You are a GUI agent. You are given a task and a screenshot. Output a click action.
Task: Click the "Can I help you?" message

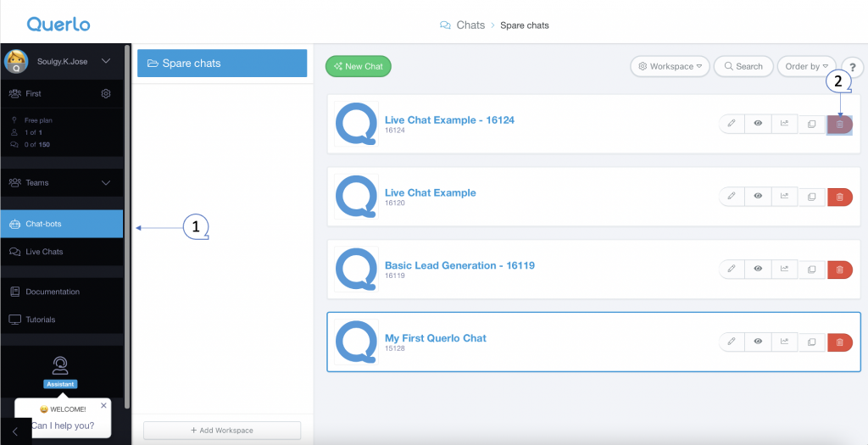point(63,426)
